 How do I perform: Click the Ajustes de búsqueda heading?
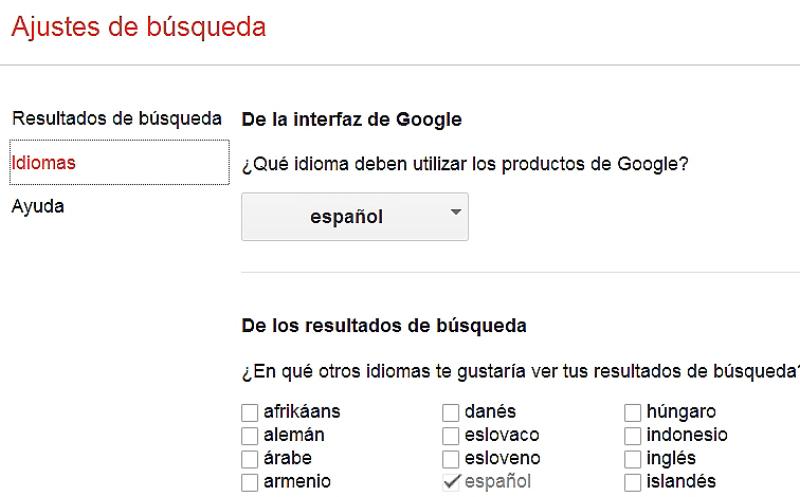click(138, 27)
